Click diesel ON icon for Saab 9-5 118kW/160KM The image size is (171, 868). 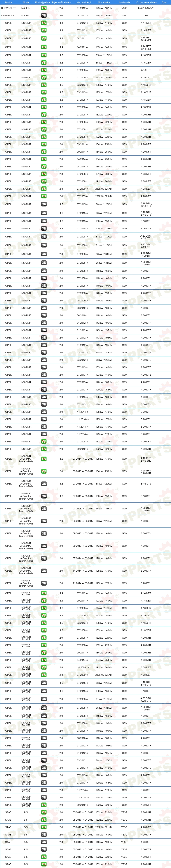pyautogui.click(x=44, y=834)
